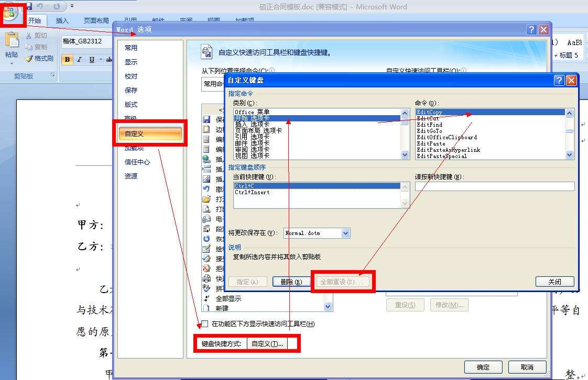
Task: Click the 命令 list scrollbar down arrow
Action: coord(569,154)
